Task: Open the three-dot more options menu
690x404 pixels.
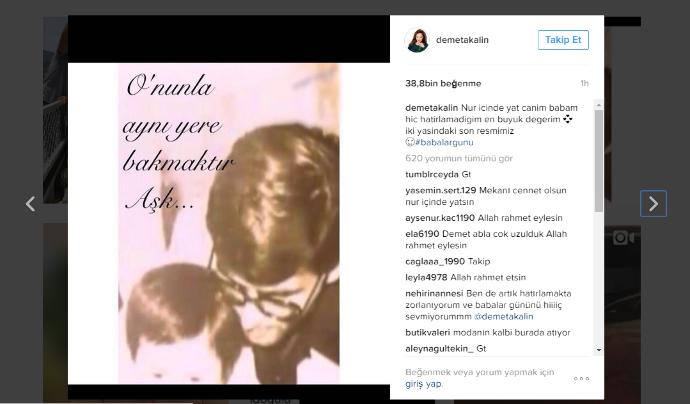Action: (x=581, y=378)
